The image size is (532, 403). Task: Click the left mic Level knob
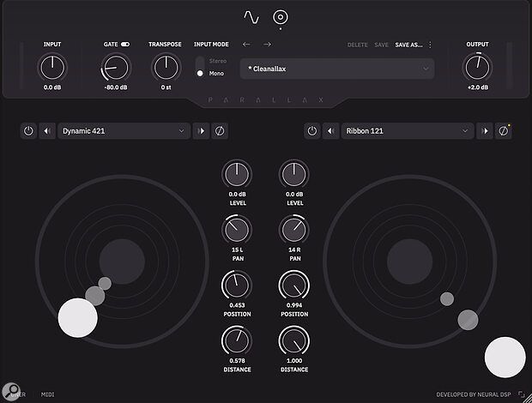237,174
